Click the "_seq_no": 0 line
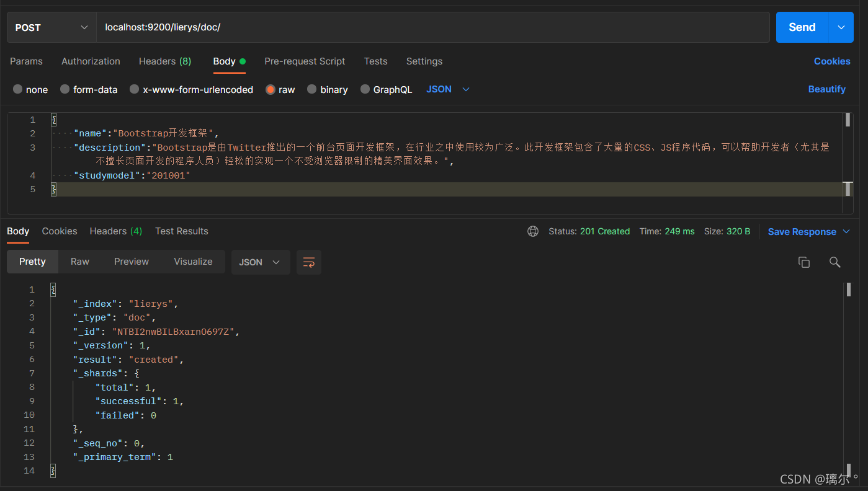The height and width of the screenshot is (491, 868). click(109, 443)
